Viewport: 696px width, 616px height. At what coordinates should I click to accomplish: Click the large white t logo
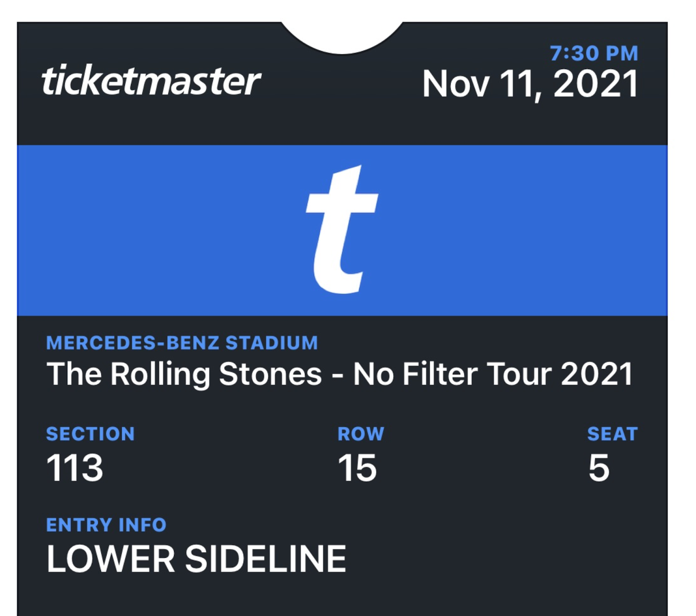[x=342, y=230]
